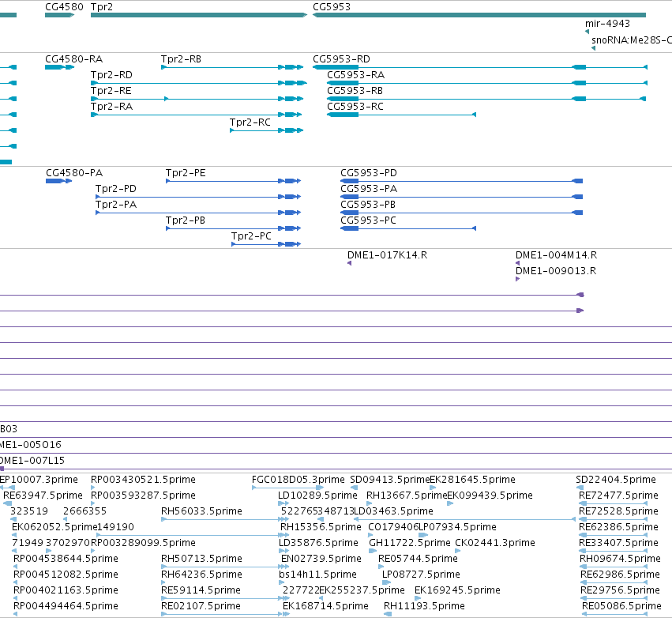Click BAC end label DME1-017K14.R

tap(387, 255)
